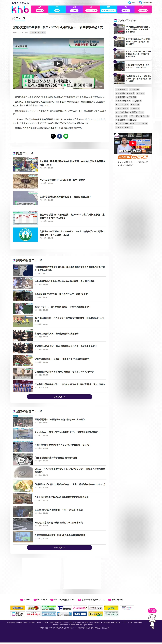Open the SEA TECH banner in the footer
Viewport: 162px width, 644px height.
pyautogui.click(x=80, y=614)
